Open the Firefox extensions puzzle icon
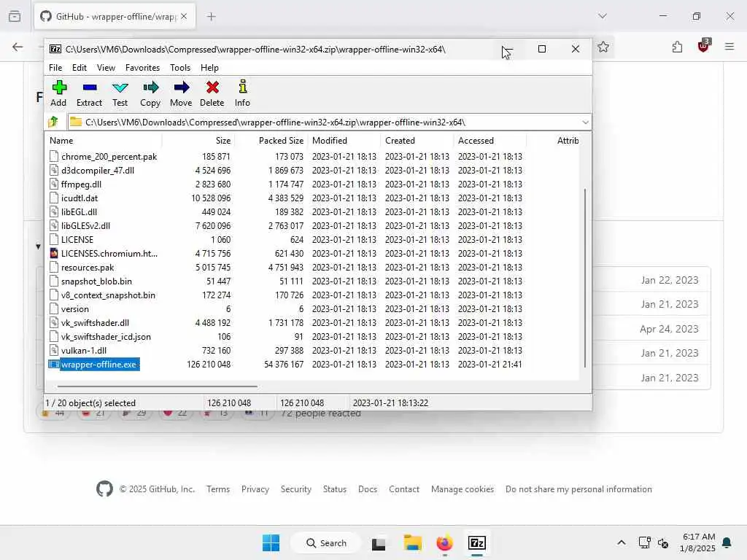 point(677,47)
